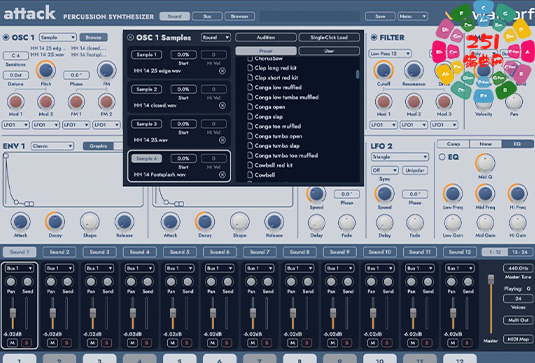Viewport: 535px width, 363px height.
Task: Switch to the Sound tab
Action: pyautogui.click(x=174, y=16)
